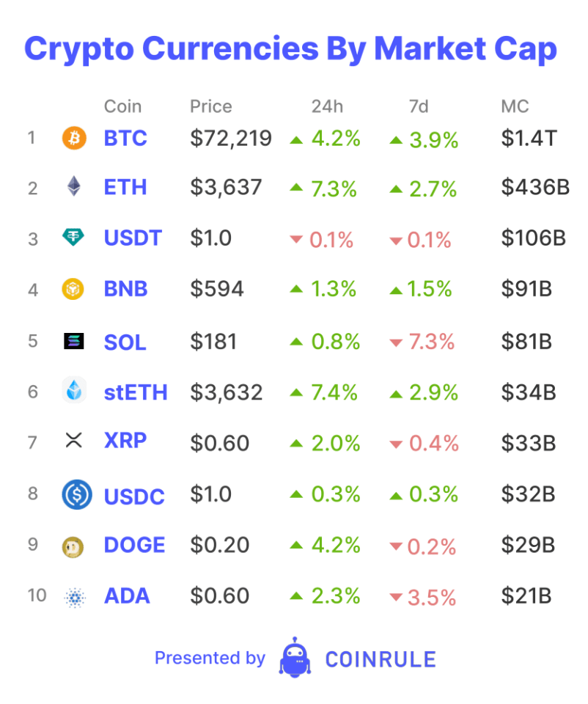This screenshot has width=588, height=704.
Task: Click the Price column header
Action: point(211,106)
